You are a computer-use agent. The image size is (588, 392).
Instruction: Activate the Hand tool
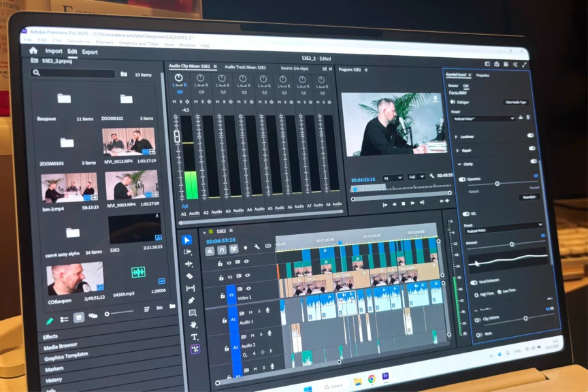(193, 325)
